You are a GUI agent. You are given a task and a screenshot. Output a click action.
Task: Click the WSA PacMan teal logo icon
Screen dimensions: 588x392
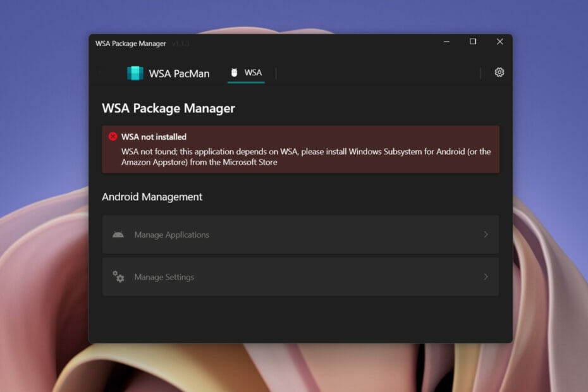(x=135, y=73)
